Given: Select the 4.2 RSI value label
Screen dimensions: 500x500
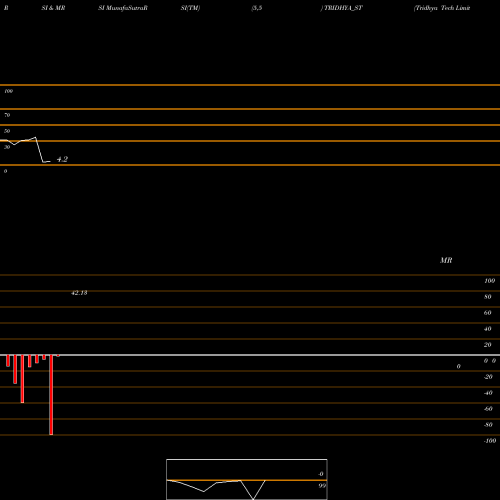Looking at the screenshot, I should [x=62, y=159].
